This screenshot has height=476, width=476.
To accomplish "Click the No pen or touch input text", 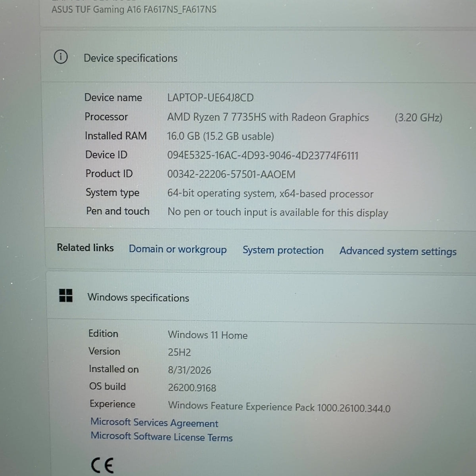I will (278, 213).
